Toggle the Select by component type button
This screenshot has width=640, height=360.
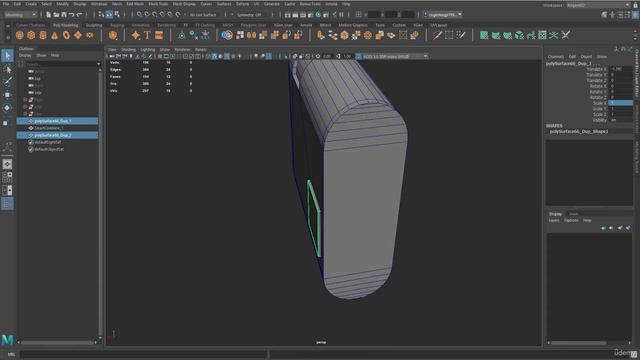coord(117,15)
